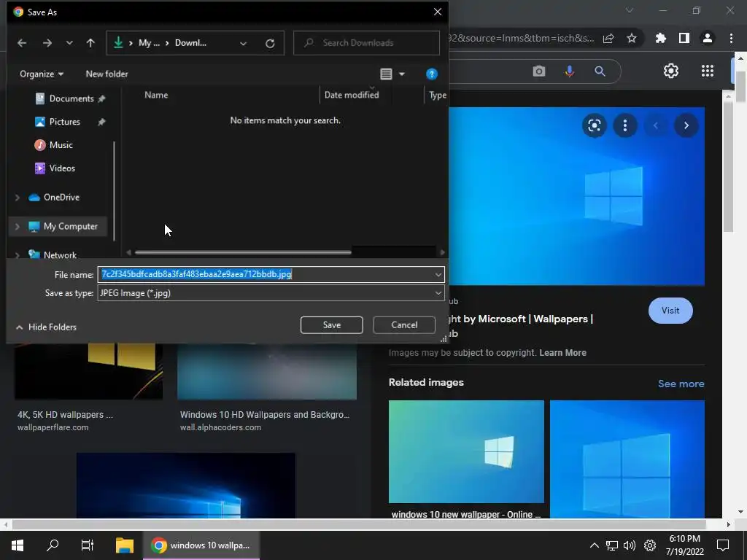747x560 pixels.
Task: Share this page icon in Chrome
Action: tap(608, 38)
